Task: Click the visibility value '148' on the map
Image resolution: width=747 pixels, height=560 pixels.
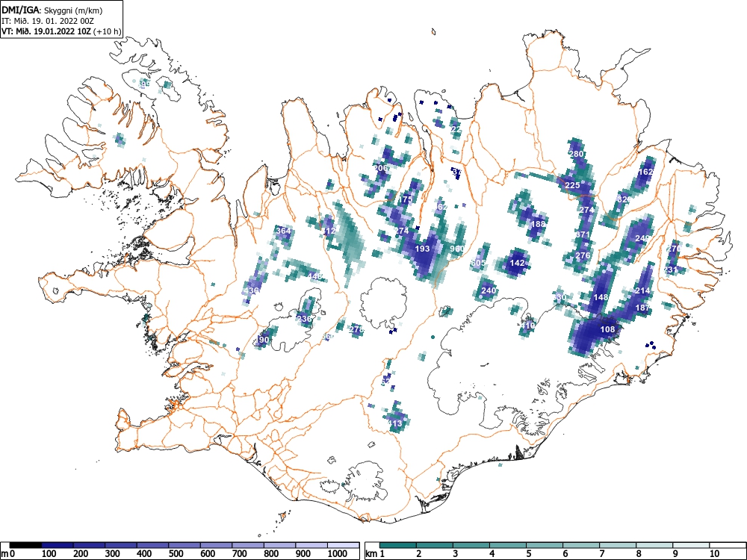Action: tap(601, 297)
